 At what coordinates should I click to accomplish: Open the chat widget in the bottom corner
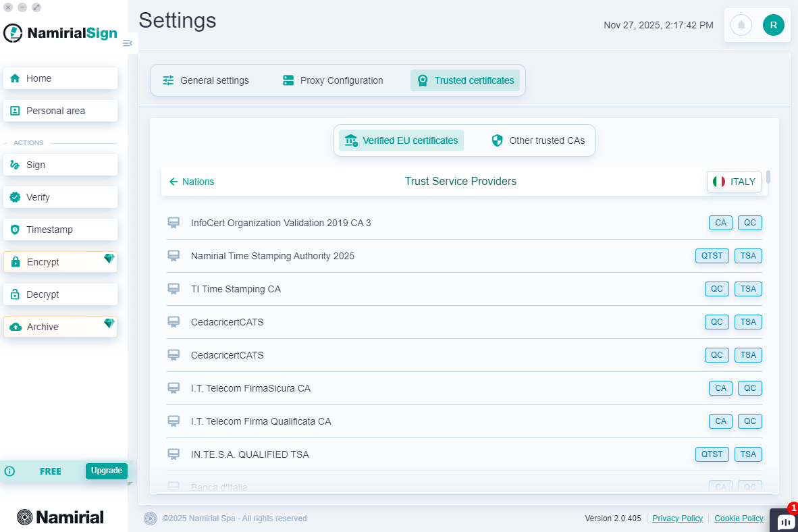784,520
